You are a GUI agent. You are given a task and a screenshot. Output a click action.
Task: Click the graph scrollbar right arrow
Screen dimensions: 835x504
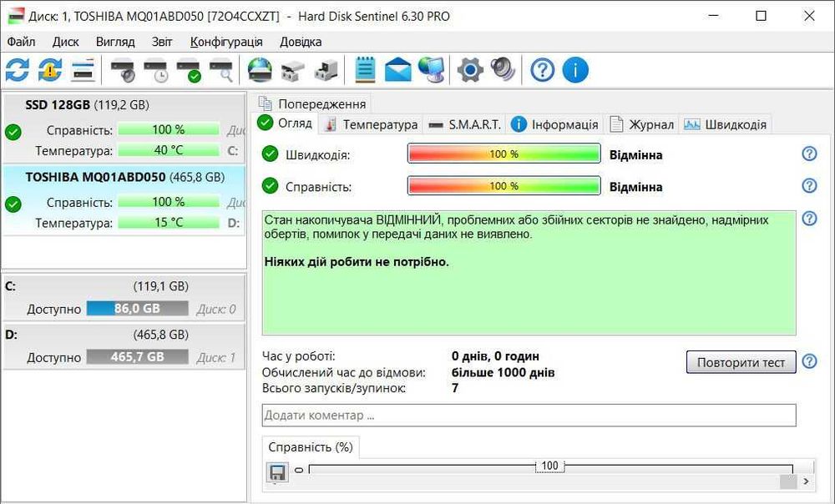(807, 481)
